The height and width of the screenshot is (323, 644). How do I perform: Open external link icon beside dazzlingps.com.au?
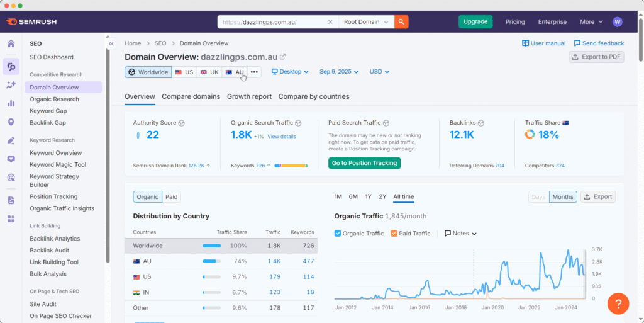[x=283, y=57]
